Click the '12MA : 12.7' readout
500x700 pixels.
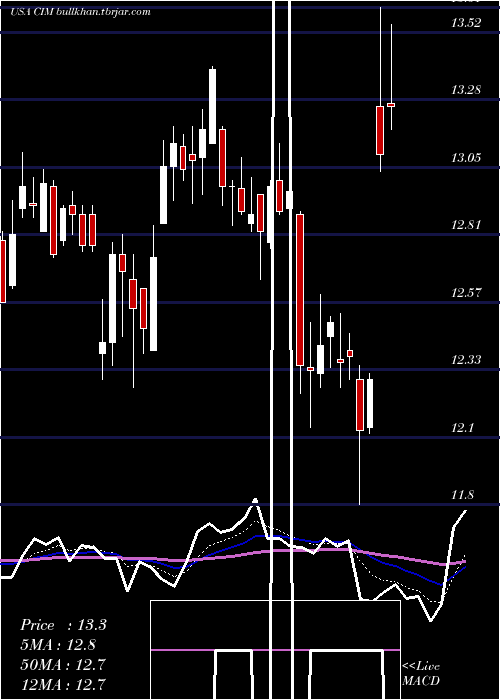click(63, 684)
